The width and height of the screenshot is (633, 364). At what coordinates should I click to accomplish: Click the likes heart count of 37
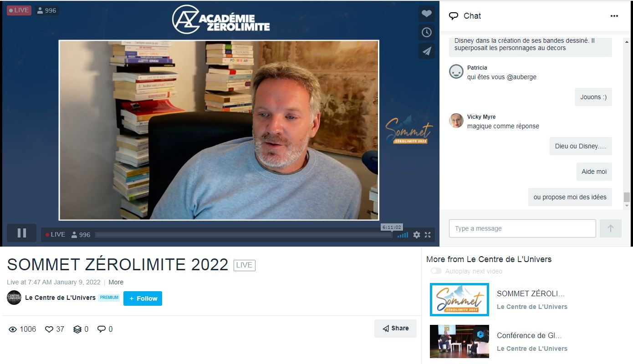coord(54,329)
